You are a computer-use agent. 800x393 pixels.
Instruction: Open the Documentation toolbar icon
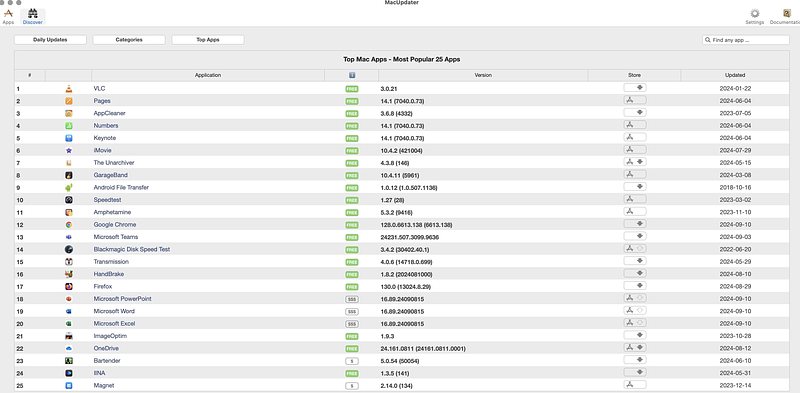click(x=786, y=16)
